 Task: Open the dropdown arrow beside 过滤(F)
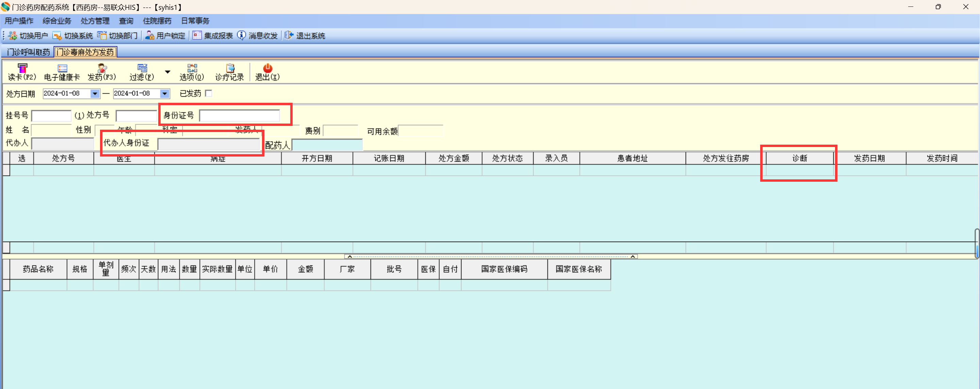pos(167,71)
